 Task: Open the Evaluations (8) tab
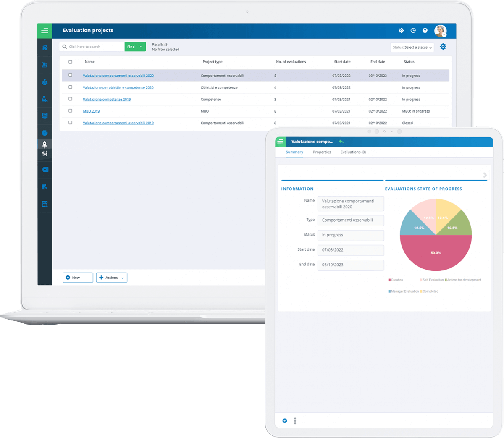coord(353,152)
